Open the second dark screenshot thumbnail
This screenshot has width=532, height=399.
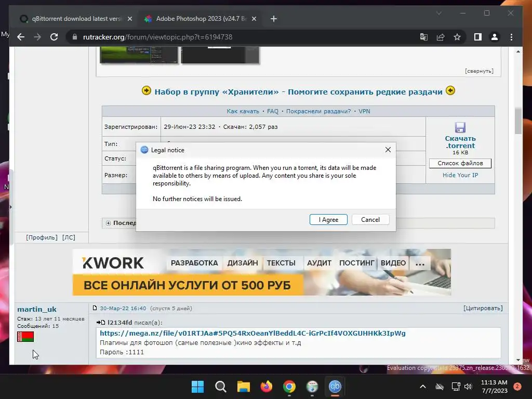click(220, 55)
